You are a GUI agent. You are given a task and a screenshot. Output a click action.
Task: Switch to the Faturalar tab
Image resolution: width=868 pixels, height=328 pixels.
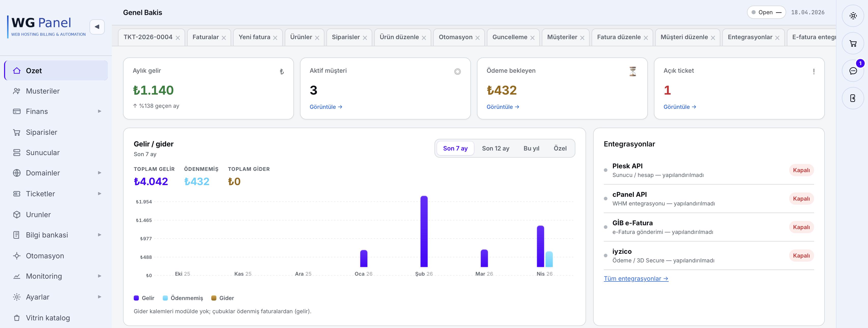(x=205, y=37)
